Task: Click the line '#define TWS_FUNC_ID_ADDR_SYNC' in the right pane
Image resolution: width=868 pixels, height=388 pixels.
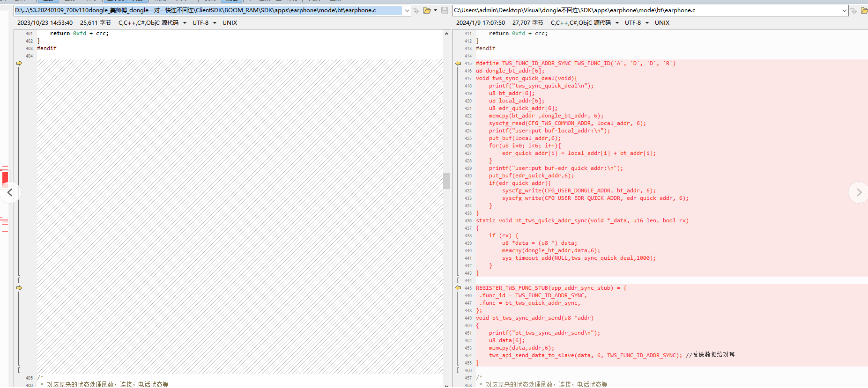Action: coord(576,63)
